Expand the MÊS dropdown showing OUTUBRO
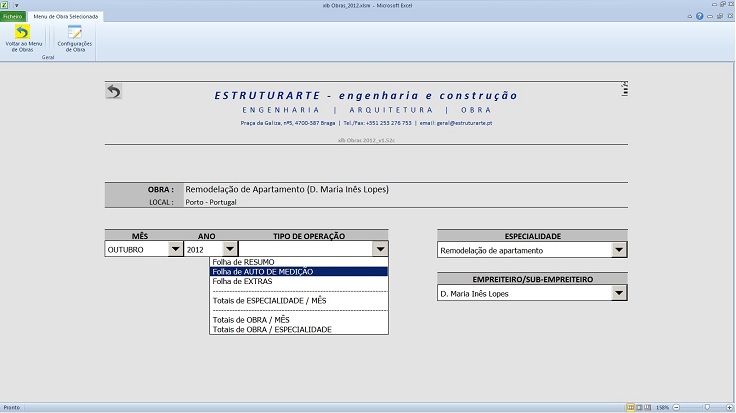Image resolution: width=736 pixels, height=413 pixels. pyautogui.click(x=177, y=249)
